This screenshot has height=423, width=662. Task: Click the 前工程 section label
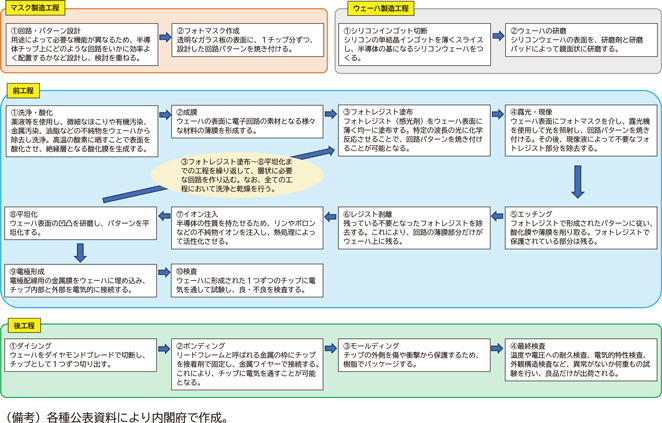23,91
